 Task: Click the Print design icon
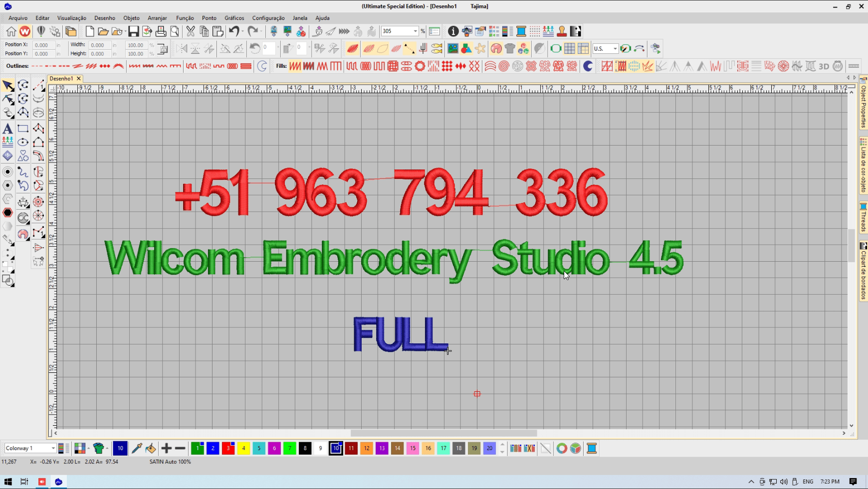point(161,31)
